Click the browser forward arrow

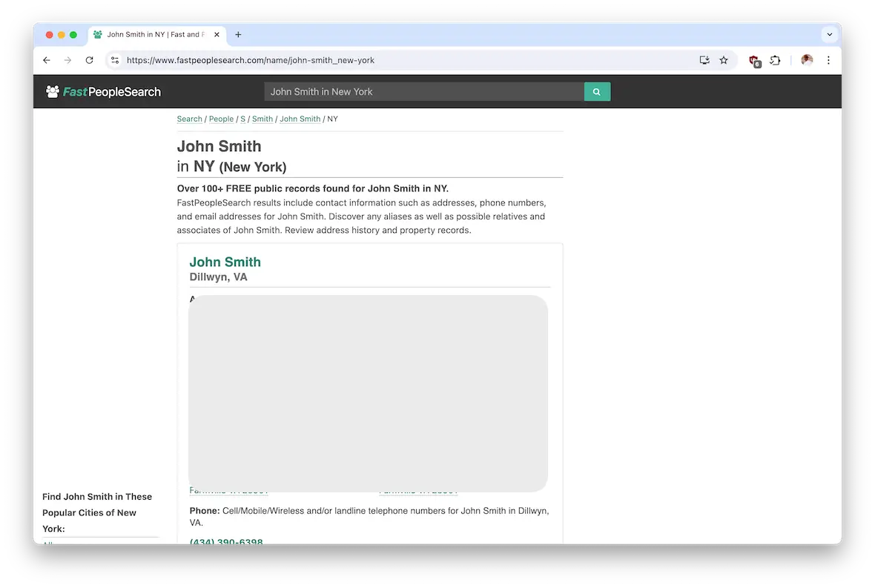click(67, 60)
